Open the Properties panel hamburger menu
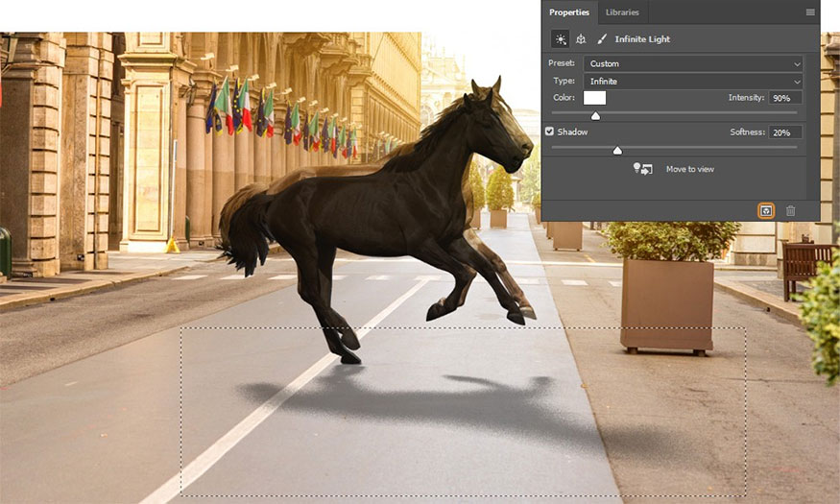Viewport: 840px width, 504px height. click(810, 12)
